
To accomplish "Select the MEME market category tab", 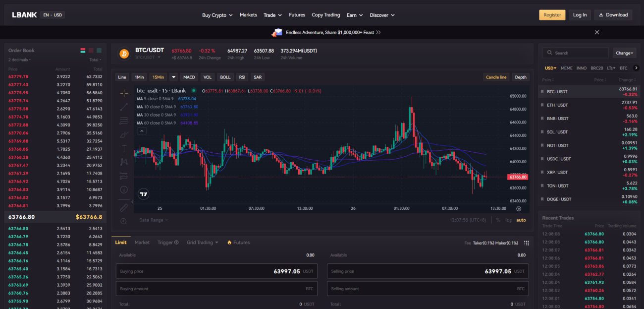I will pos(566,68).
